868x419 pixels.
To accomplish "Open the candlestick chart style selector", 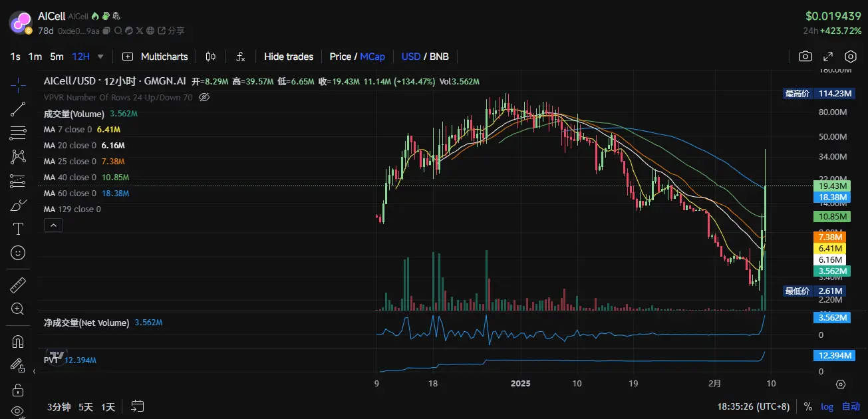I will click(211, 57).
